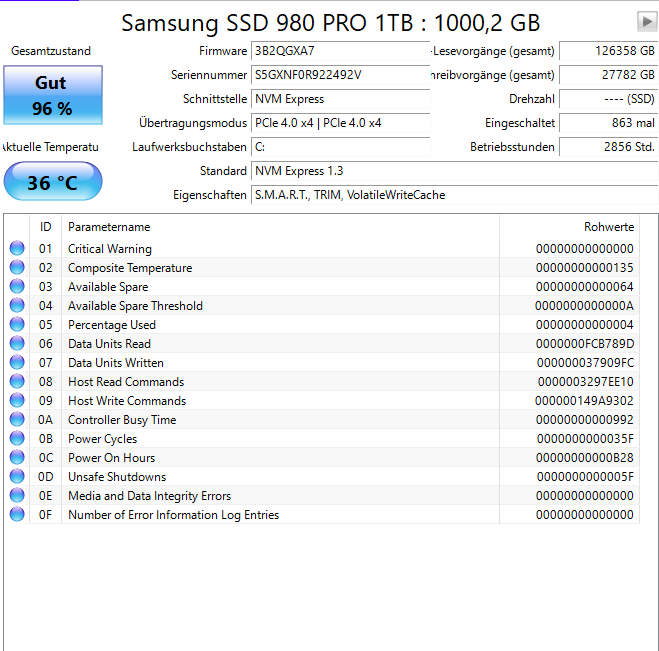Click the status orb for Power Cycles
Image resolution: width=659 pixels, height=651 pixels.
coord(17,438)
